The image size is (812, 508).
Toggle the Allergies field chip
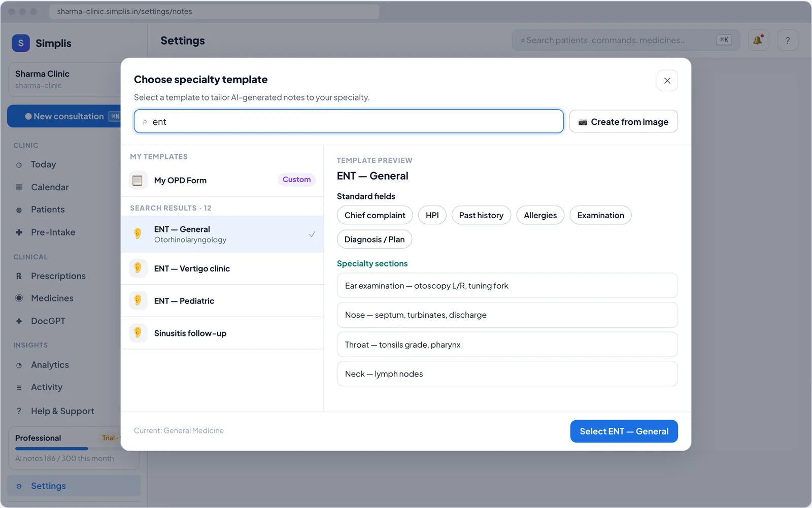click(x=540, y=215)
